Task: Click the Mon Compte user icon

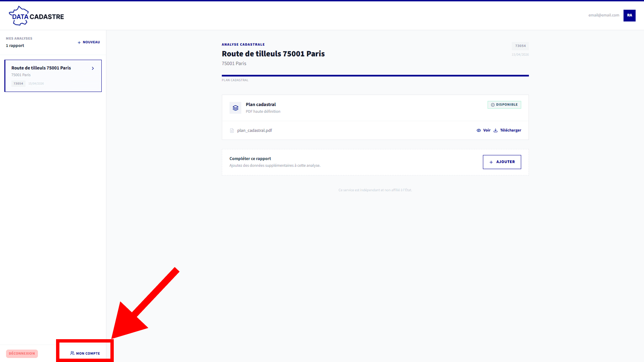Action: (72, 353)
